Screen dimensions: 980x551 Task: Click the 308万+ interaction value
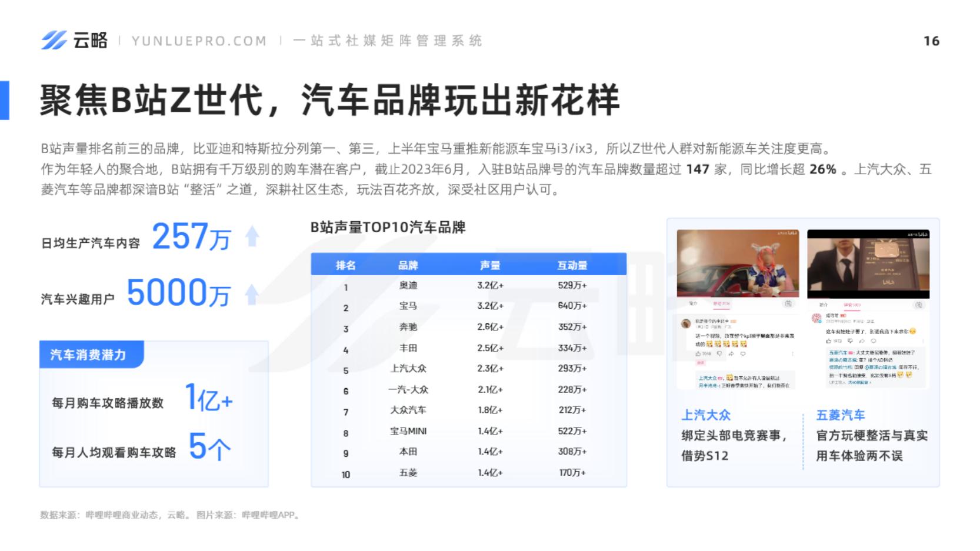click(x=572, y=452)
